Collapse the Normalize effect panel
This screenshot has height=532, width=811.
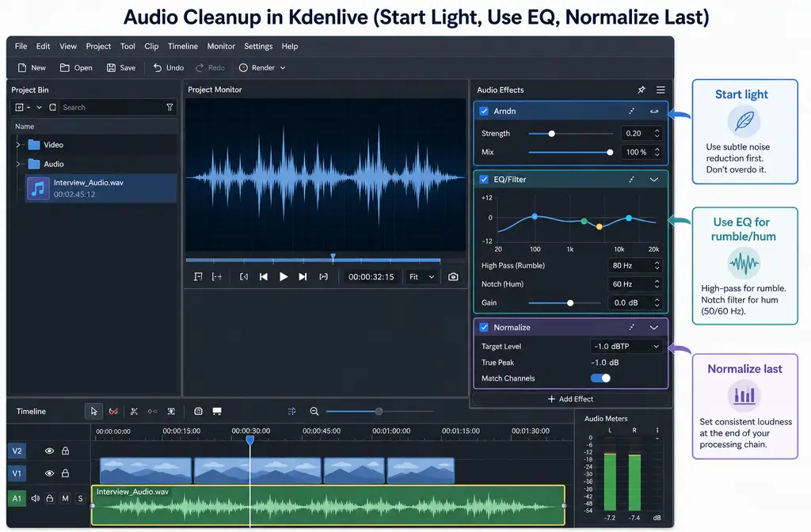tap(653, 327)
